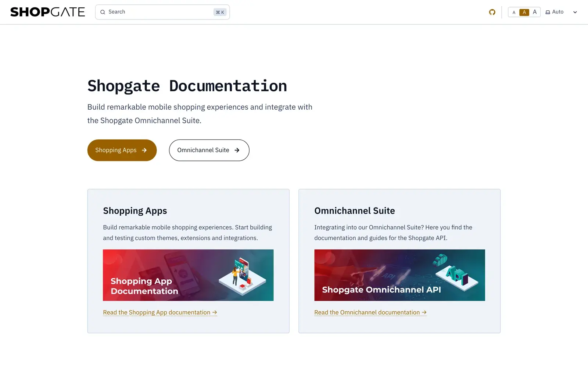Click text 'Build remarkable mobile shopping experiences and integrate with'
Screen dimensions: 588x368
pyautogui.click(x=200, y=107)
